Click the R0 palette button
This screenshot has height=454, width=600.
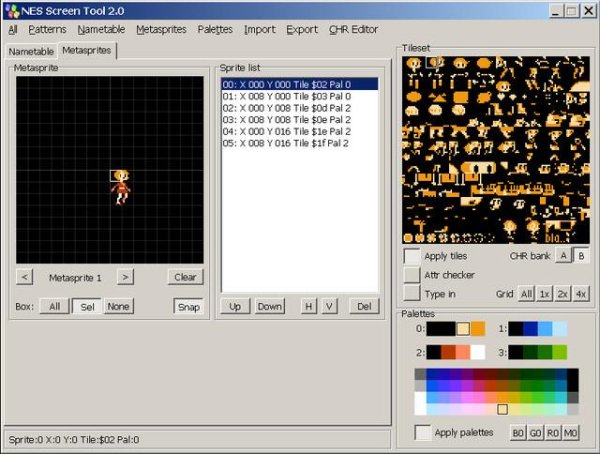click(553, 433)
